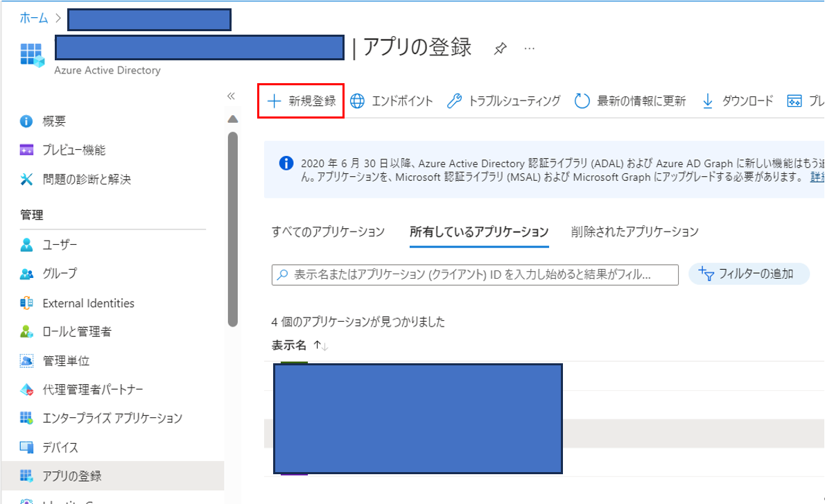
Task: Click the ロールと管理者 icon
Action: pos(26,331)
